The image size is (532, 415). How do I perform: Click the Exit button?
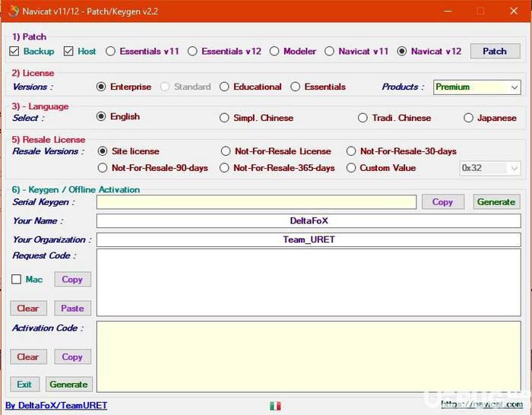24,385
